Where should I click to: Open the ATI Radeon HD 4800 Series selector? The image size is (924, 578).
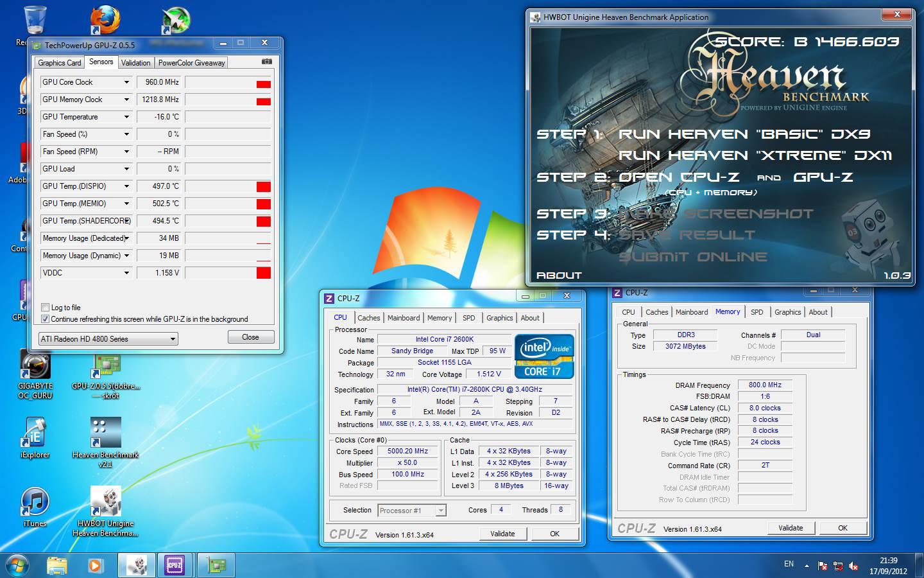[x=108, y=338]
